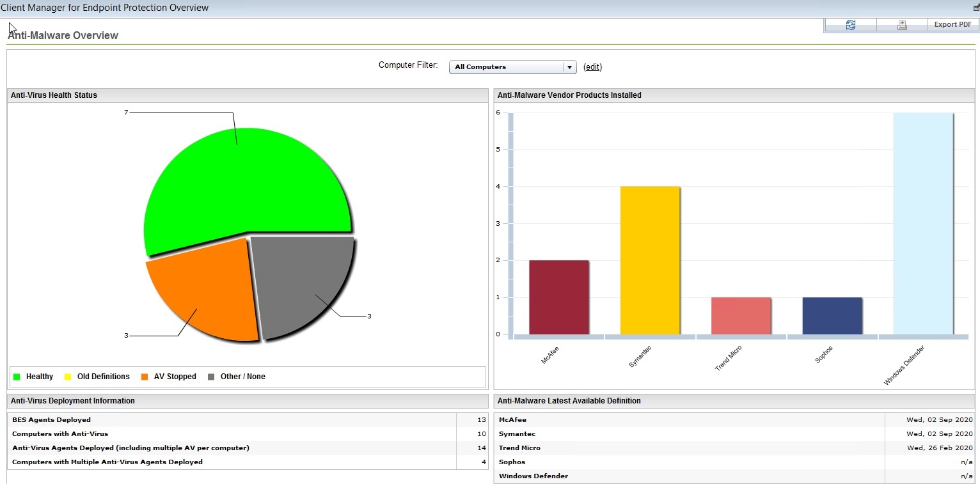This screenshot has width=980, height=484.
Task: Click the Trend Micro latest definition row
Action: point(735,448)
